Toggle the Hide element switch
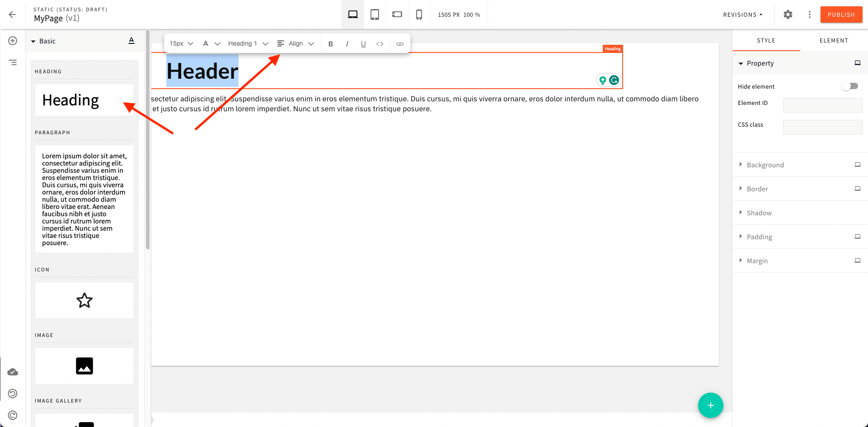Screen dimensions: 868x427 coord(849,86)
